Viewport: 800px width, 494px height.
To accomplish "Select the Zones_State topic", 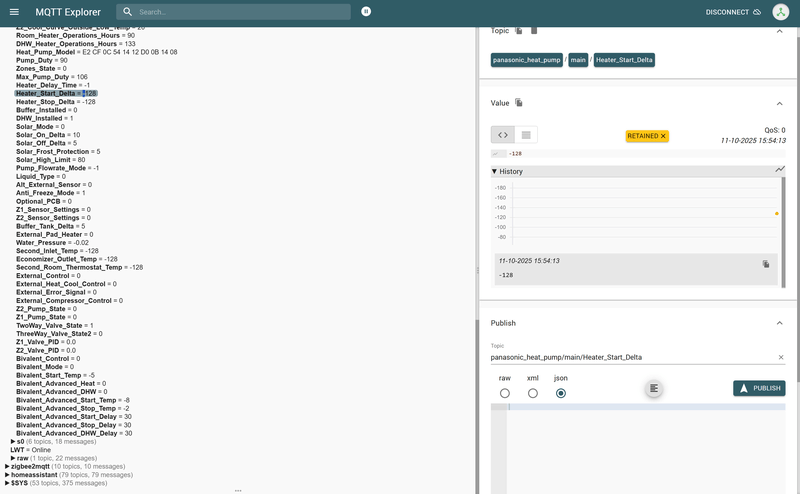I will click(41, 68).
